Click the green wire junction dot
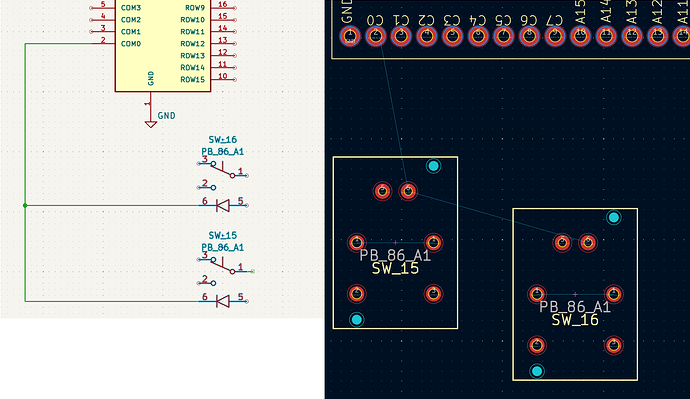 click(25, 205)
